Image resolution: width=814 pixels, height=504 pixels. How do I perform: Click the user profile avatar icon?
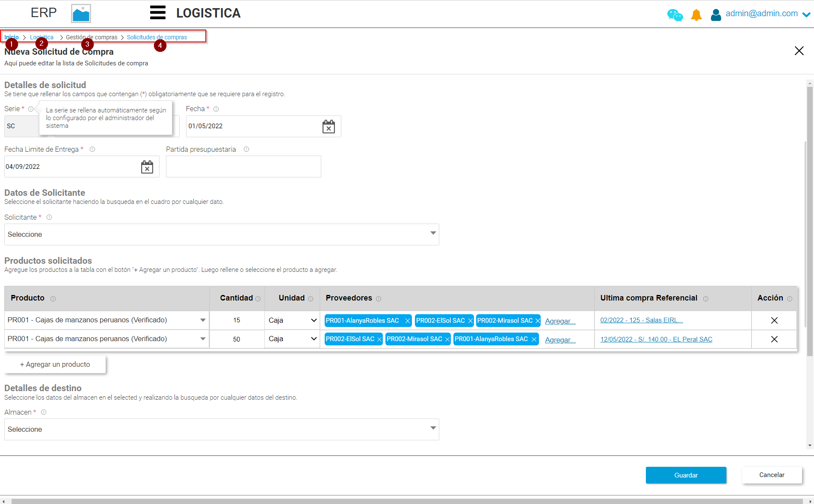(x=716, y=15)
